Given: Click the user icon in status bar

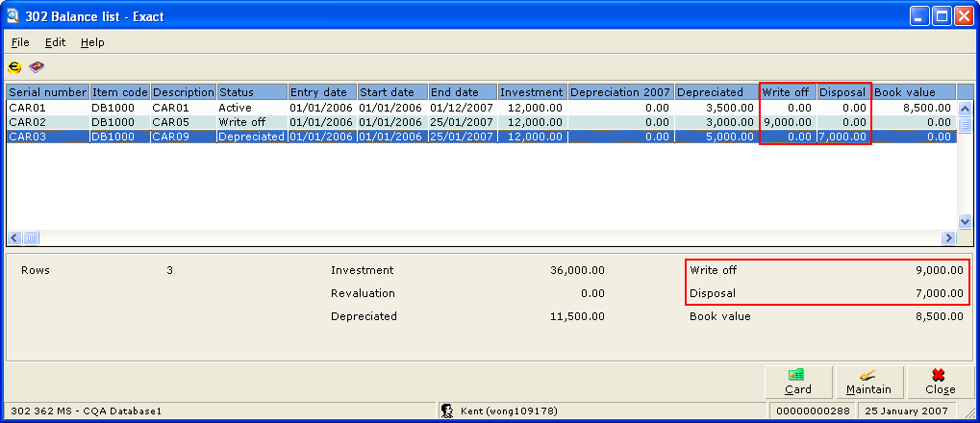Looking at the screenshot, I should (x=447, y=411).
